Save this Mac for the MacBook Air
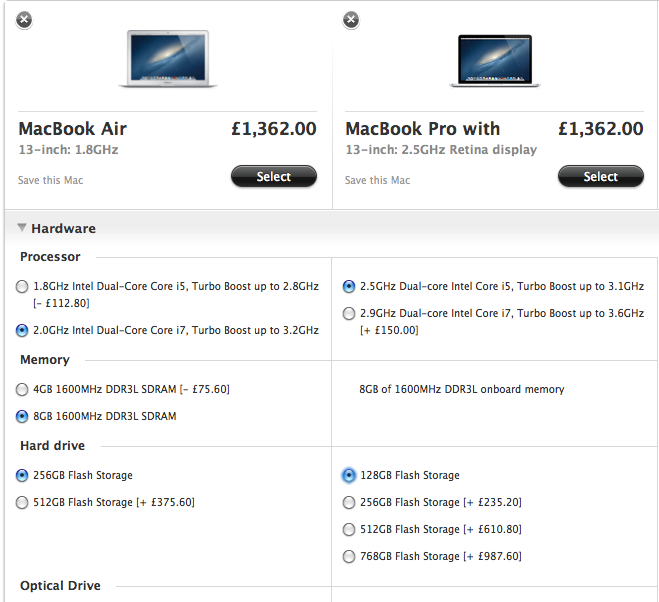 [50, 180]
